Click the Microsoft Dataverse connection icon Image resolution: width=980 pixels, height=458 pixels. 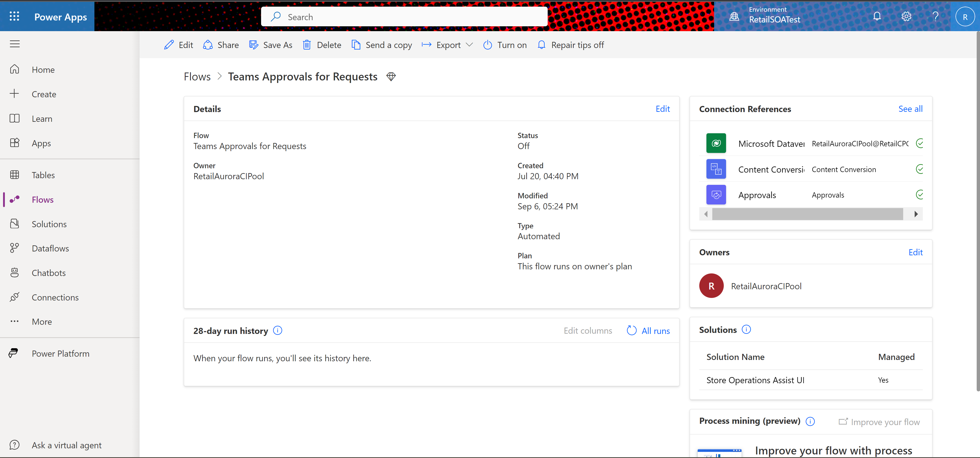(716, 143)
